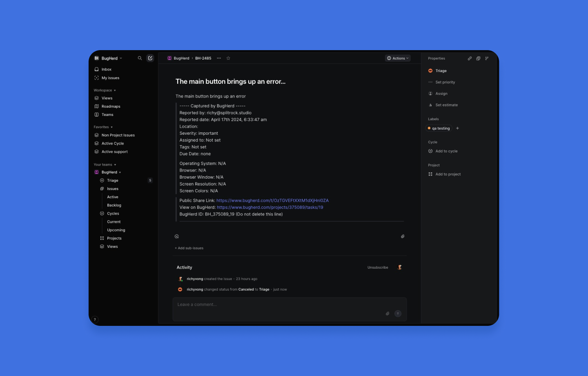Click the copy issue ID icon in Properties

(x=478, y=58)
